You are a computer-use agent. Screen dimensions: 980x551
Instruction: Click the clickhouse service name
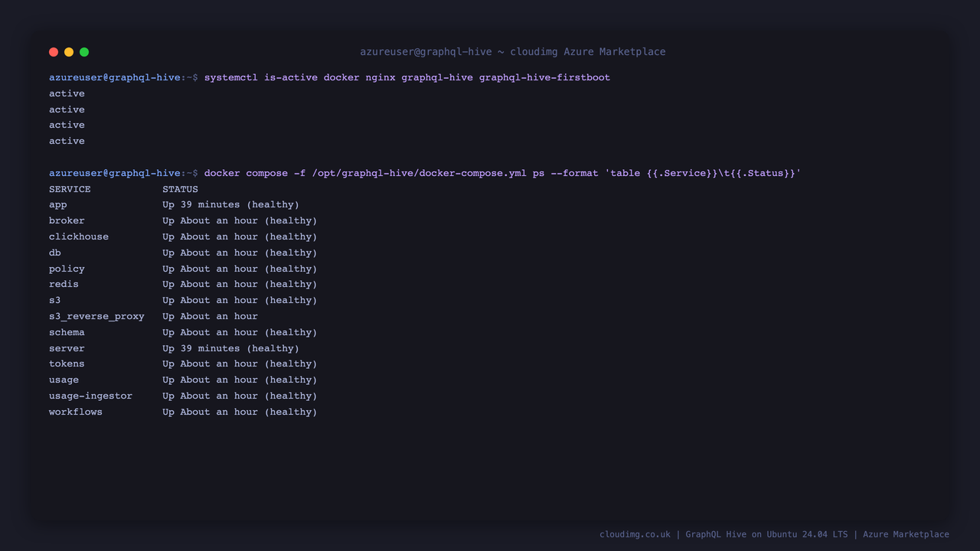click(x=79, y=236)
